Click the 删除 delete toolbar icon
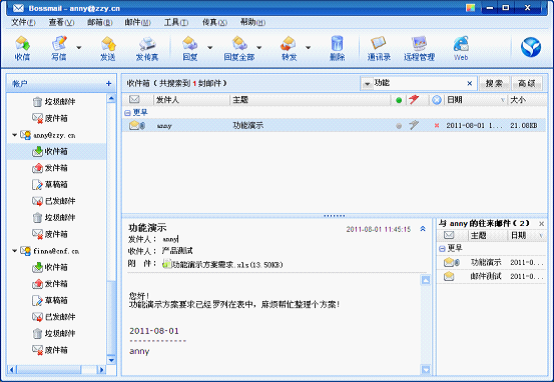The width and height of the screenshot is (554, 382). pyautogui.click(x=337, y=48)
